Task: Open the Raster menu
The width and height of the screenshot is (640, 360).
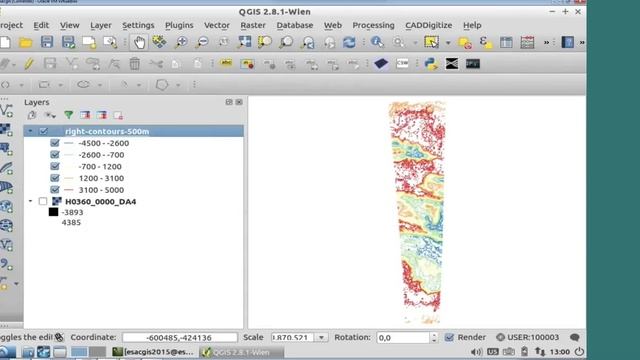Action: click(x=253, y=25)
